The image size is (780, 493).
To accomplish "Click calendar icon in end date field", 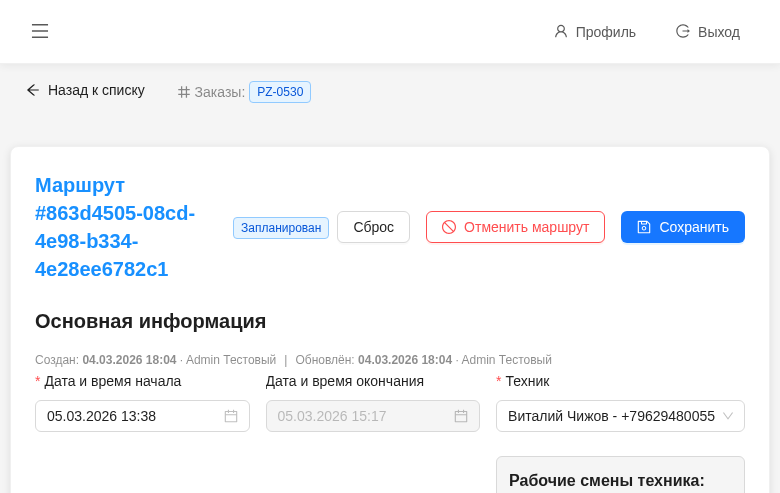I will 461,416.
